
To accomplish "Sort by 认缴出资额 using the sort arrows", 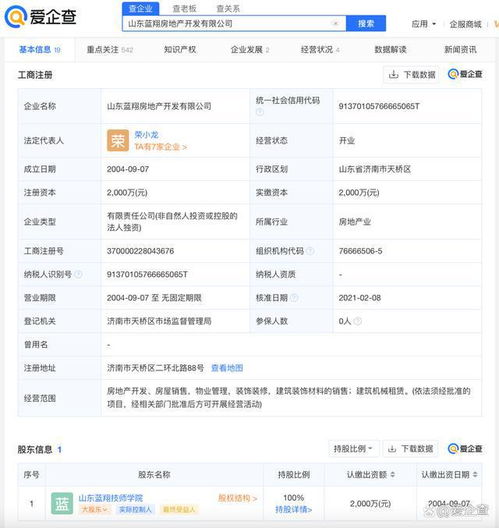I will click(x=393, y=475).
